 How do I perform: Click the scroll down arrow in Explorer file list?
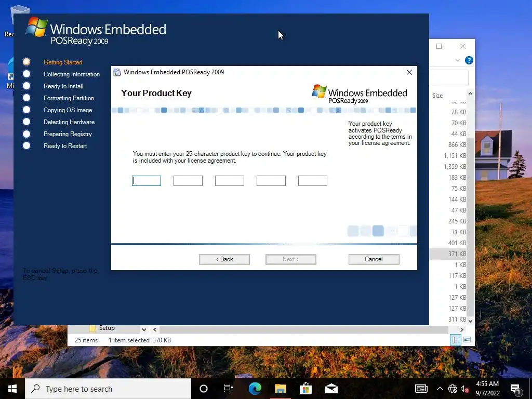pos(470,320)
